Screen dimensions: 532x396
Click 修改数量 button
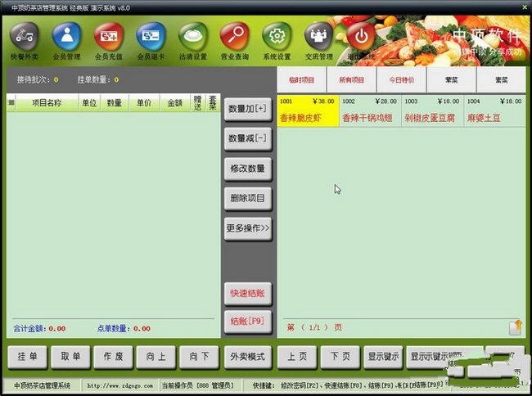point(248,169)
